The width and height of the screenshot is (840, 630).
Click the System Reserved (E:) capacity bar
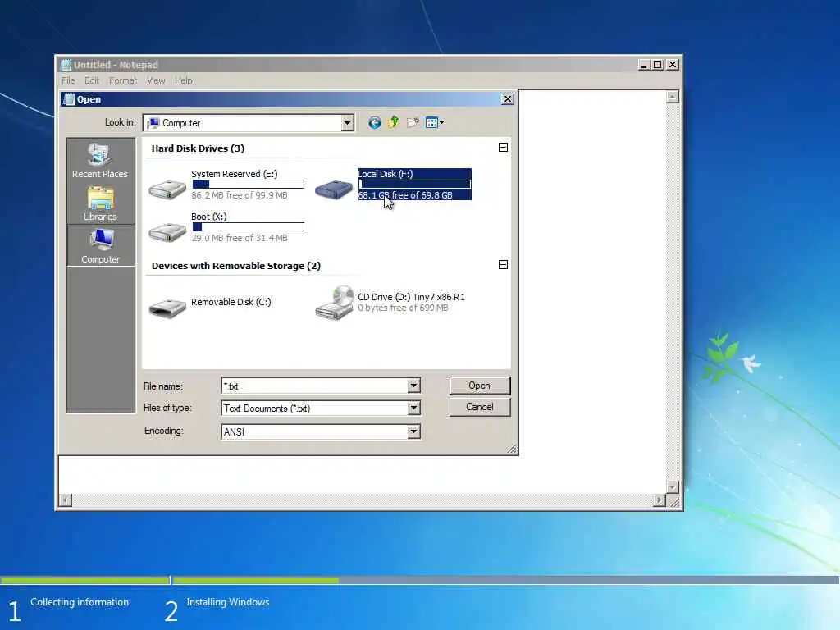[248, 185]
